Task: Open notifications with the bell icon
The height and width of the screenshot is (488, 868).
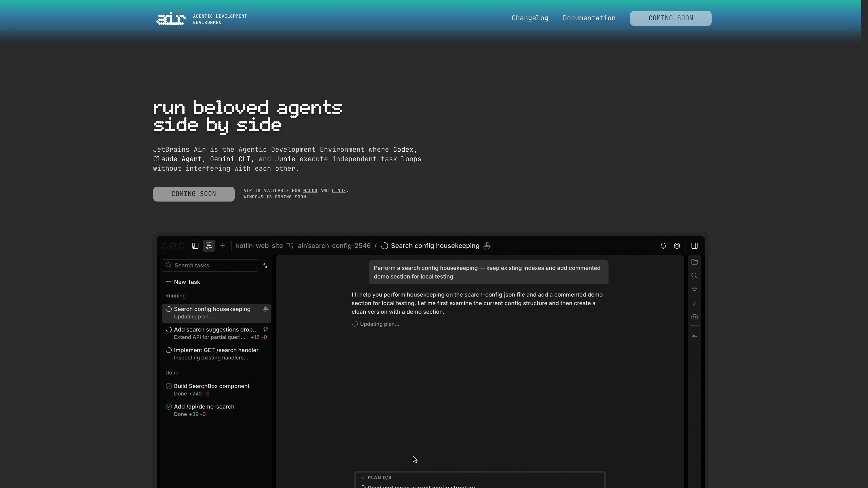Action: point(663,246)
